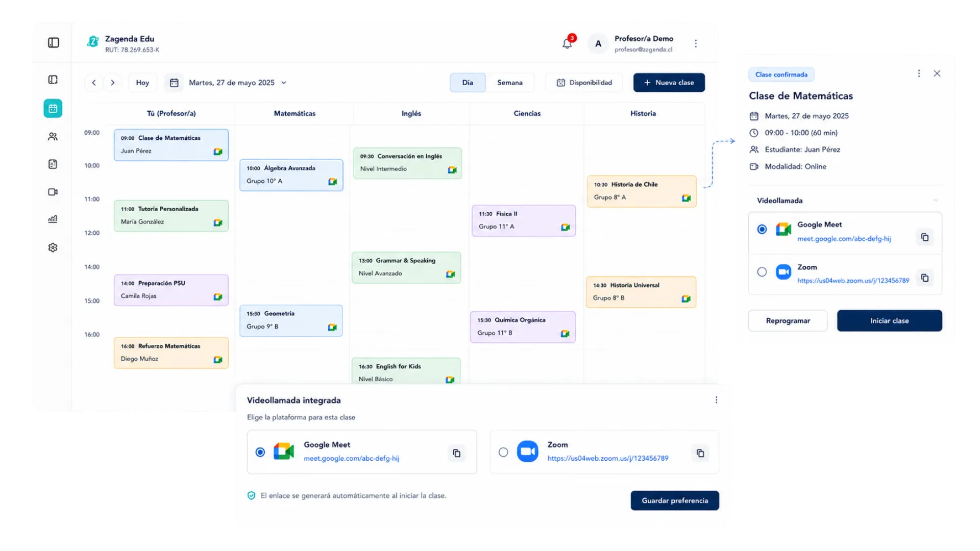The width and height of the screenshot is (980, 551).
Task: Open Disponibilidad settings
Action: pyautogui.click(x=584, y=83)
